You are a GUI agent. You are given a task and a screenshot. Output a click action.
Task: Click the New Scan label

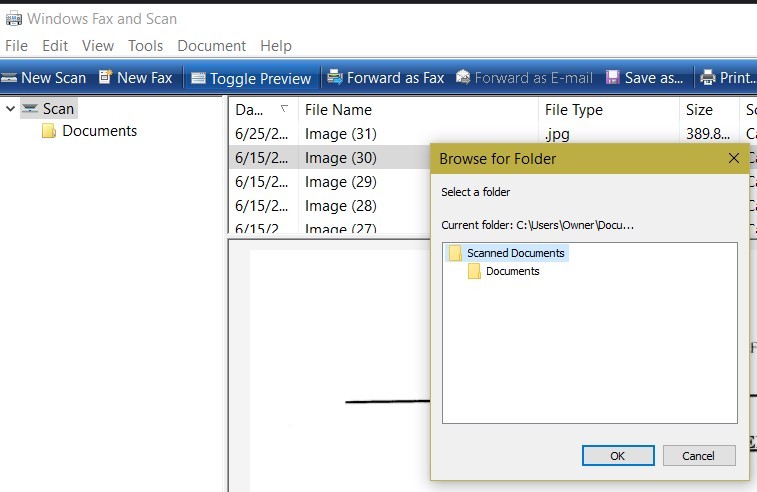[54, 78]
